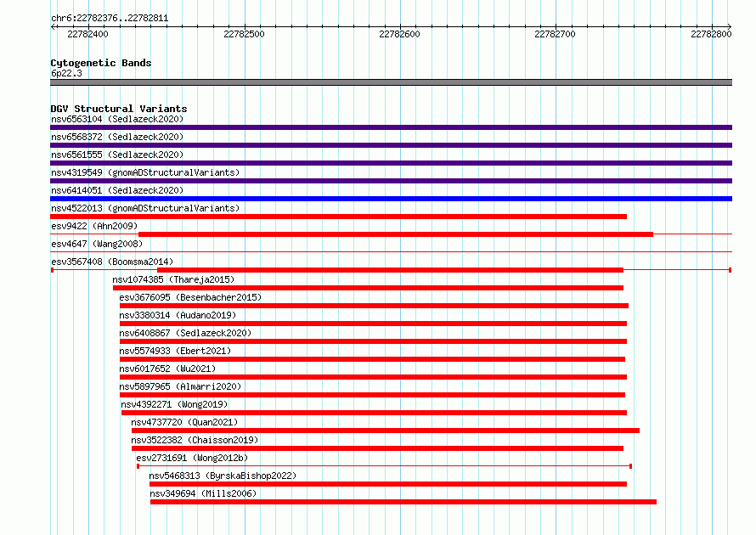Click the red bar for nsv5574933
This screenshot has width=756, height=535.
point(372,359)
